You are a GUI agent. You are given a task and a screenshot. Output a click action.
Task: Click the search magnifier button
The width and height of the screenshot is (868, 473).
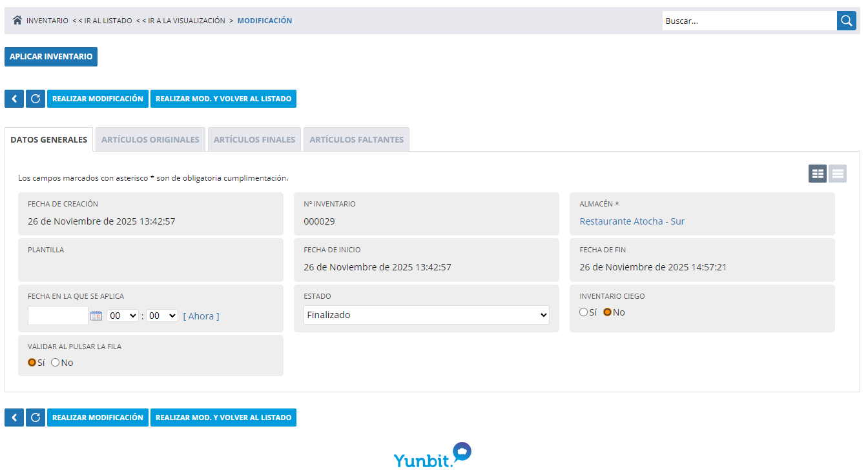click(x=846, y=21)
